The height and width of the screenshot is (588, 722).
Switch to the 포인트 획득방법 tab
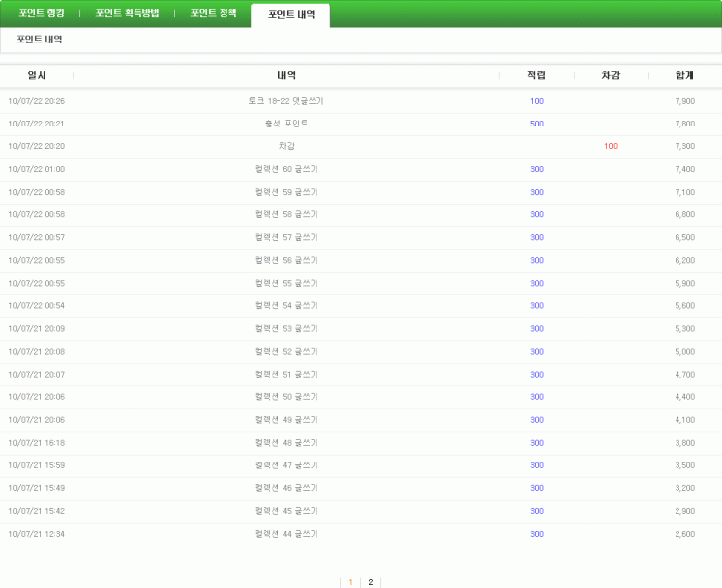click(x=127, y=14)
